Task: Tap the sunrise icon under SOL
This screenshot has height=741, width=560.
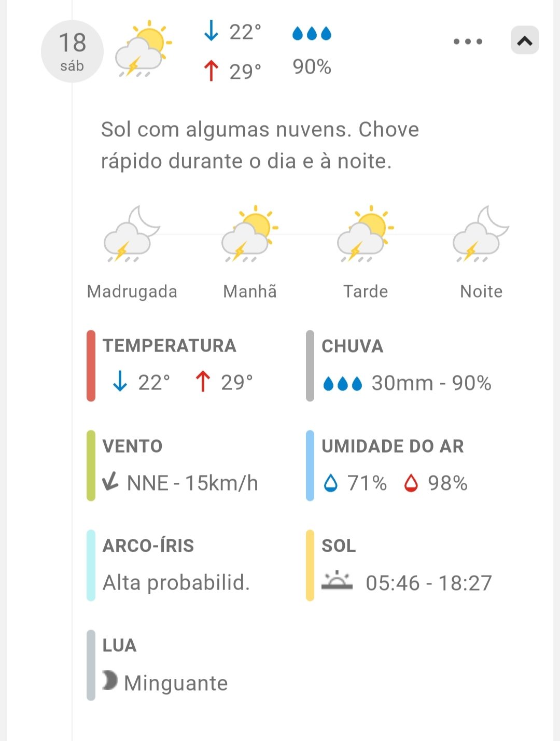Action: (337, 581)
